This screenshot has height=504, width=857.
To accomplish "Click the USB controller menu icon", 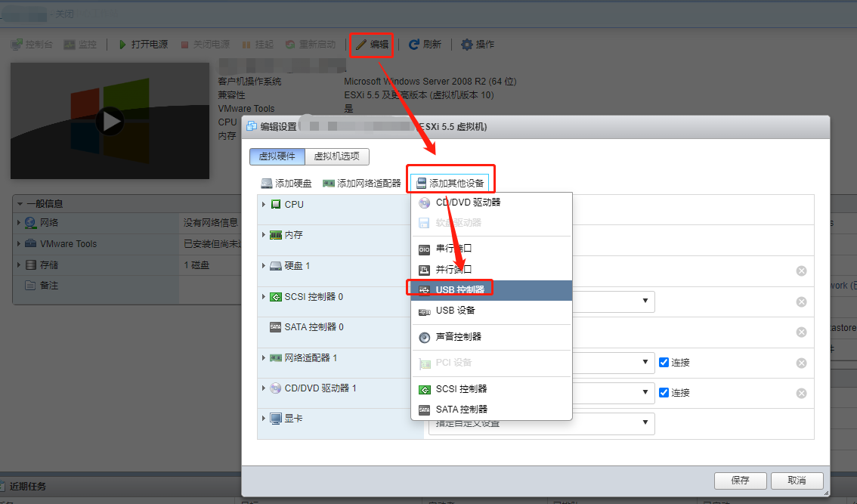I will 424,290.
